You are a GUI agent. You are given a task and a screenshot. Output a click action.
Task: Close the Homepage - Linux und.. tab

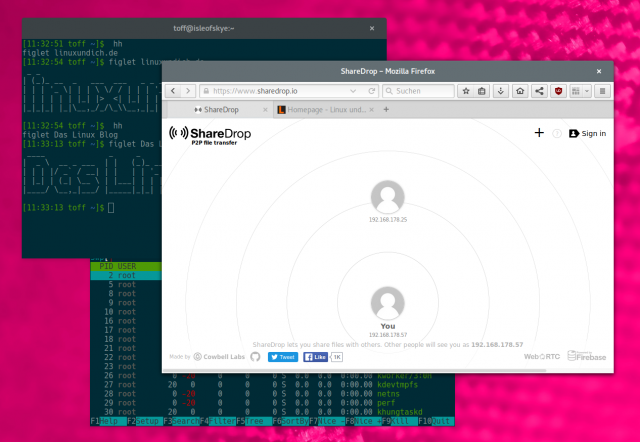pos(371,109)
